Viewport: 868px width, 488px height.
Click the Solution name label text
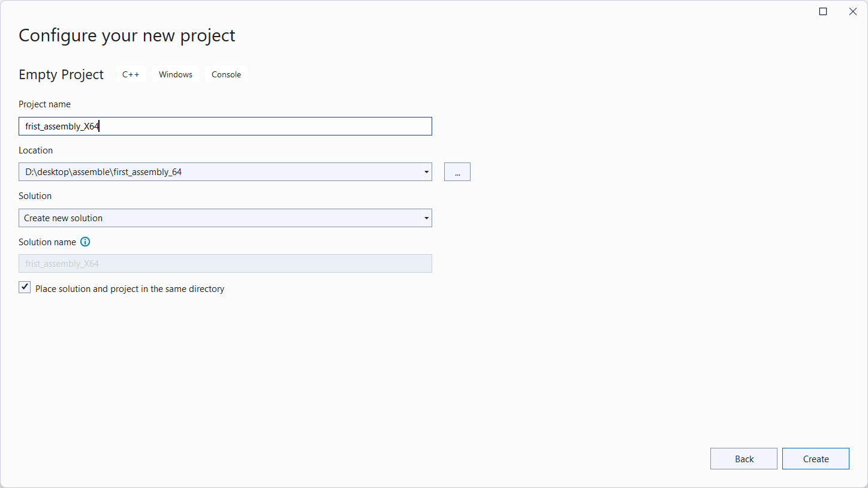pos(47,242)
